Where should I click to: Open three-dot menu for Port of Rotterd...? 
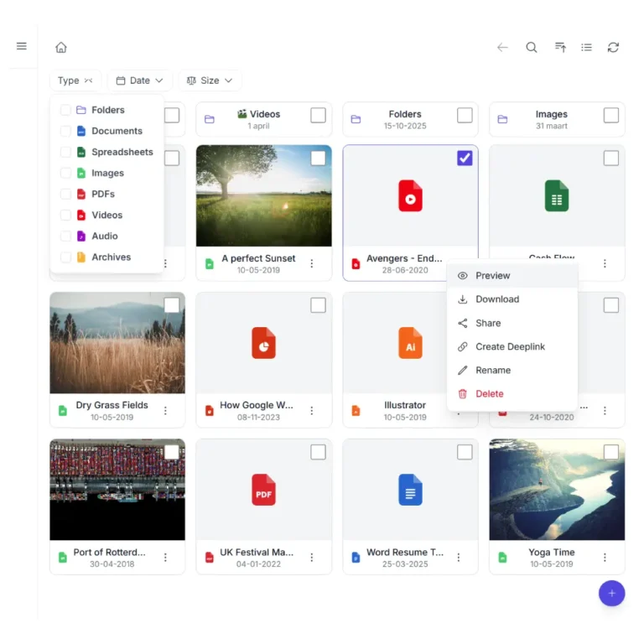pos(165,558)
